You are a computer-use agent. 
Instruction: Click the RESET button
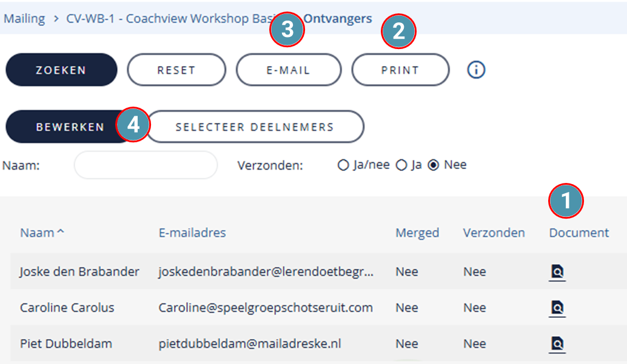click(x=176, y=70)
